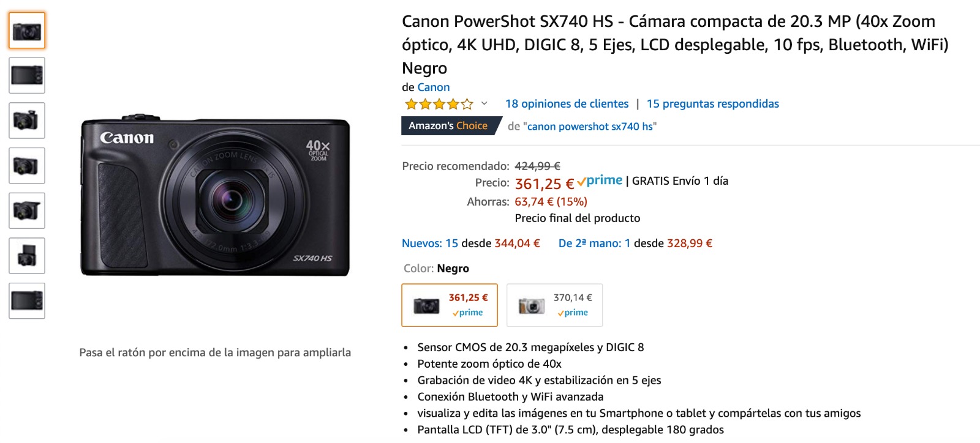Open the 18 opiniones de clientes link
Viewport: 980px width, 443px height.
coord(567,104)
